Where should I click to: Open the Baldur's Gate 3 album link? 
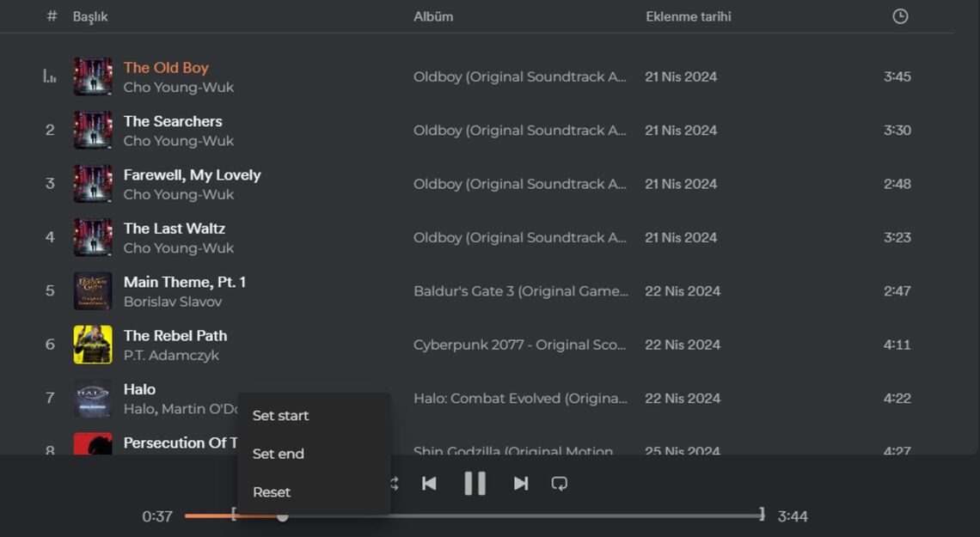pyautogui.click(x=520, y=291)
